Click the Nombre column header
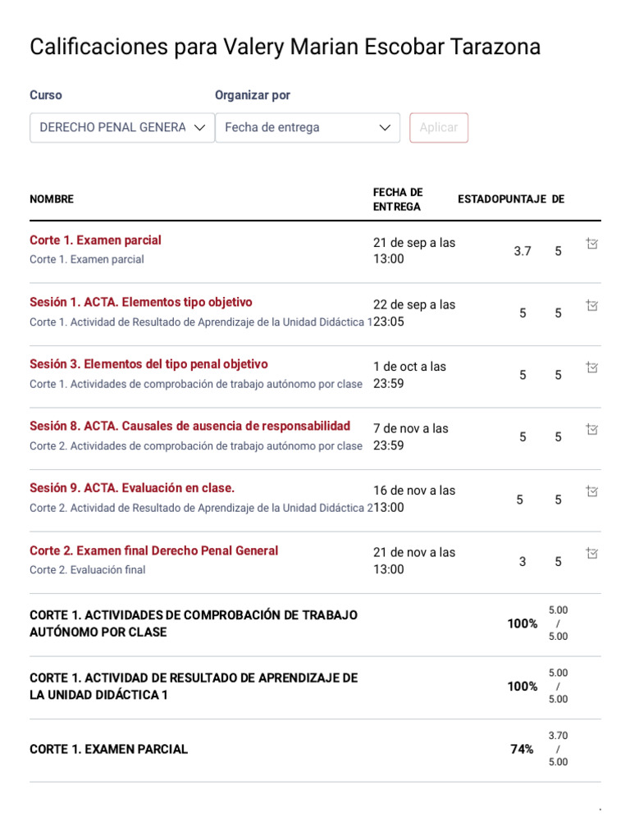This screenshot has height=840, width=630. [x=52, y=199]
